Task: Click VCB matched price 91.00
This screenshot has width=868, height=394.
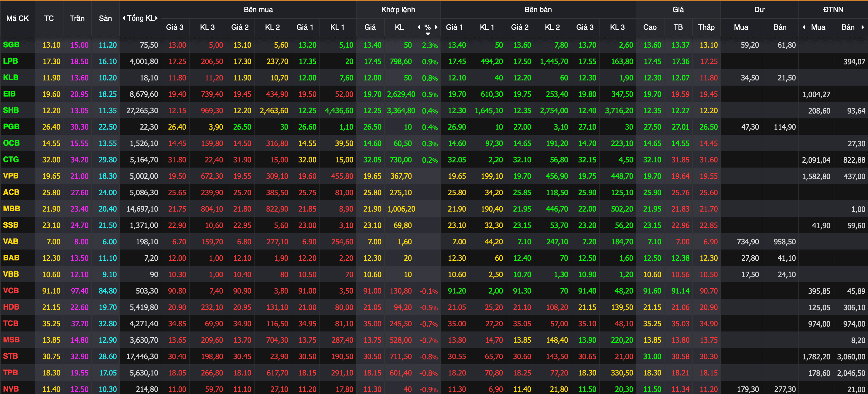Action: [x=372, y=291]
